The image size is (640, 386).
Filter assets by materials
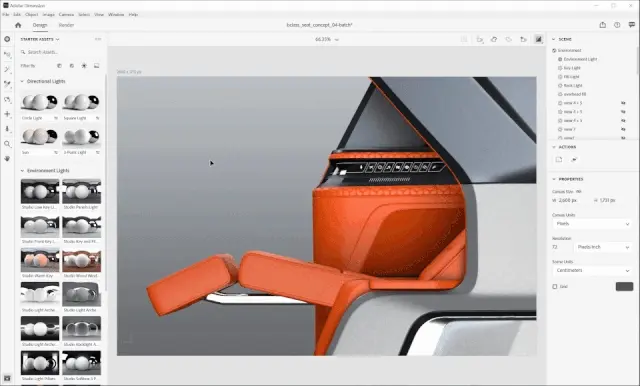coord(72,65)
